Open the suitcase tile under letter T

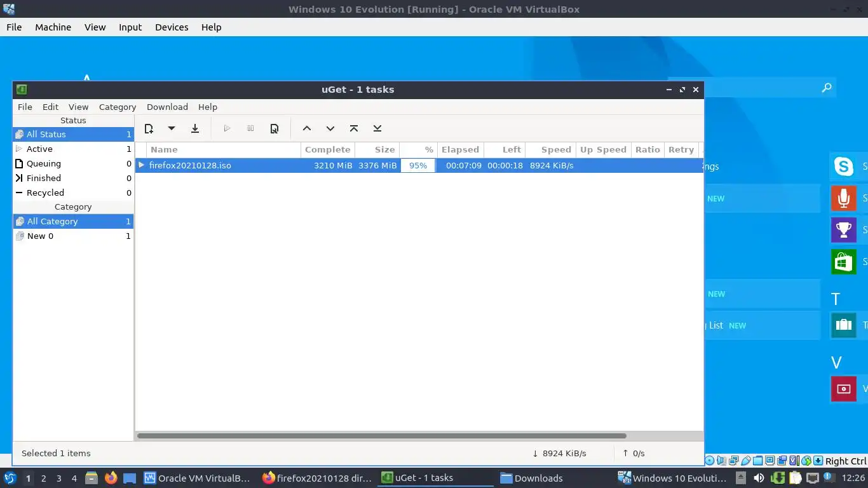(844, 325)
